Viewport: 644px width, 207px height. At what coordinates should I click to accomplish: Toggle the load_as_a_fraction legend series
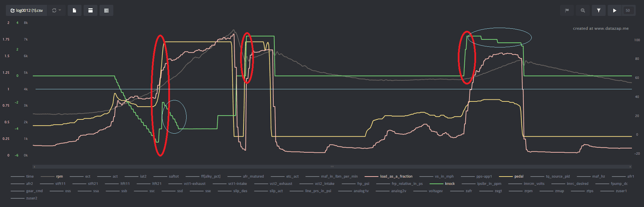[389, 177]
